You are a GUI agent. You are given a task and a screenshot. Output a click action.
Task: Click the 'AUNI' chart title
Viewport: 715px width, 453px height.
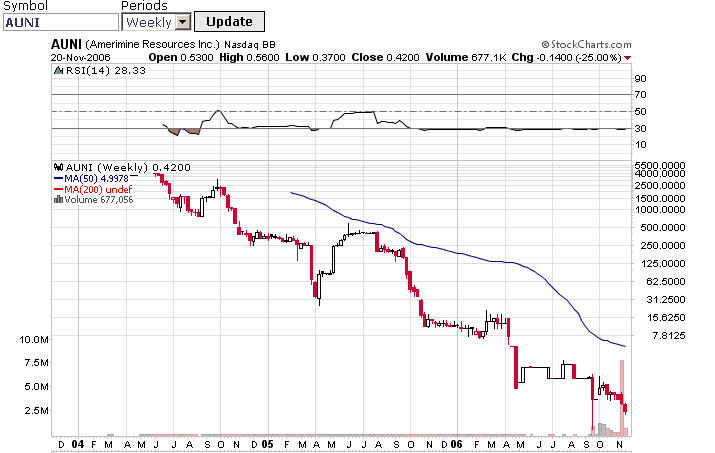point(66,44)
